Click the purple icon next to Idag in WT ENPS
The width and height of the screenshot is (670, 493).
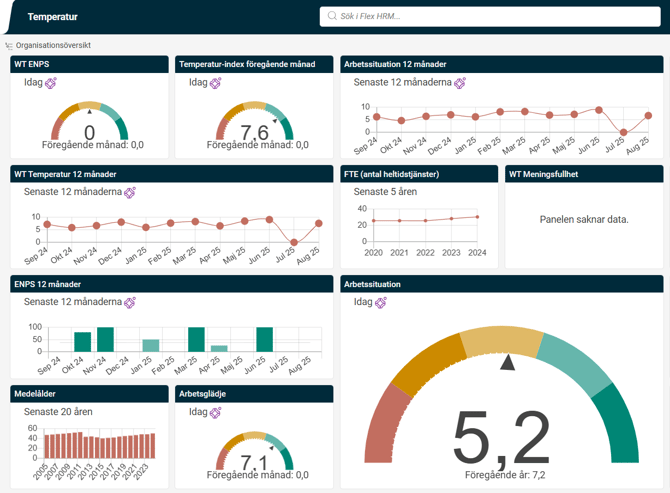51,83
